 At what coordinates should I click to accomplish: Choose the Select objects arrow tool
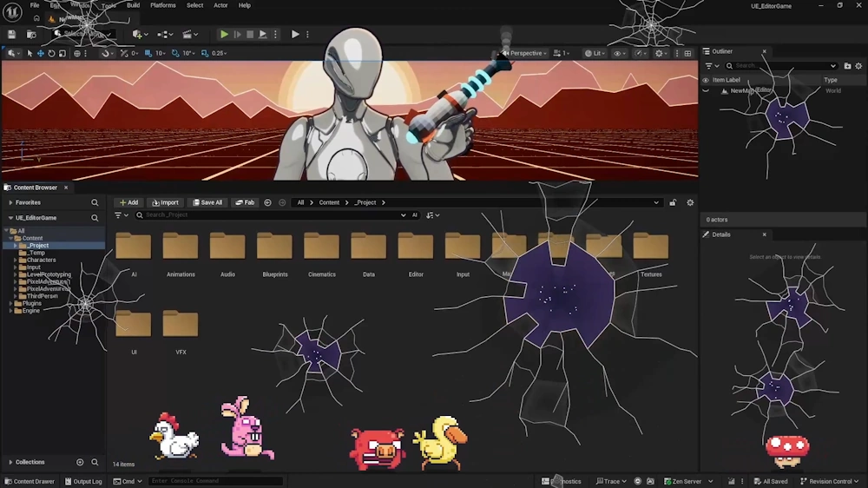coord(30,53)
